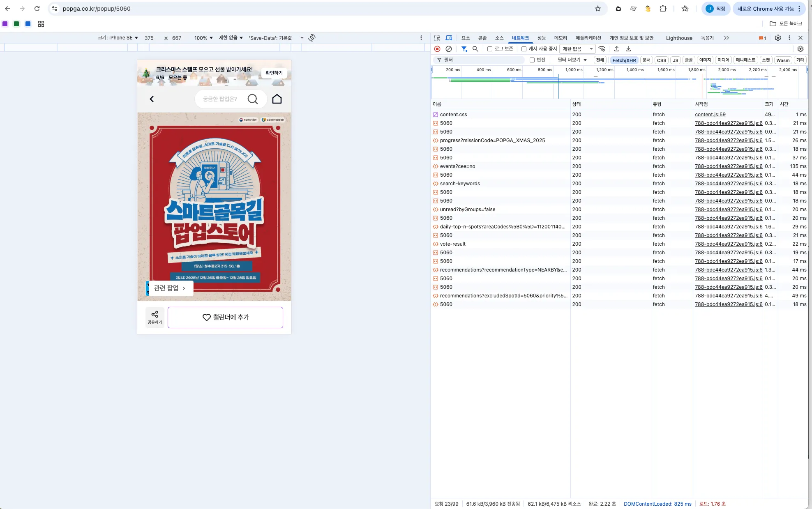Bookmark this page with the star icon
The height and width of the screenshot is (509, 812).
point(598,9)
